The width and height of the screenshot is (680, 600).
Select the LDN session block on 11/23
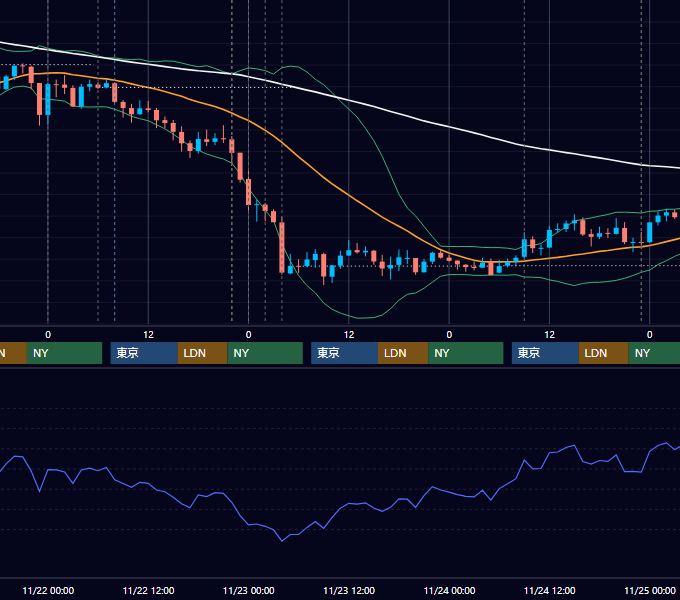tap(403, 353)
